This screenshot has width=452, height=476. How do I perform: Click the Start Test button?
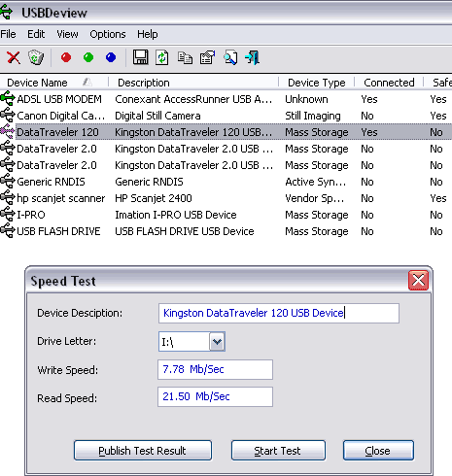(x=278, y=451)
